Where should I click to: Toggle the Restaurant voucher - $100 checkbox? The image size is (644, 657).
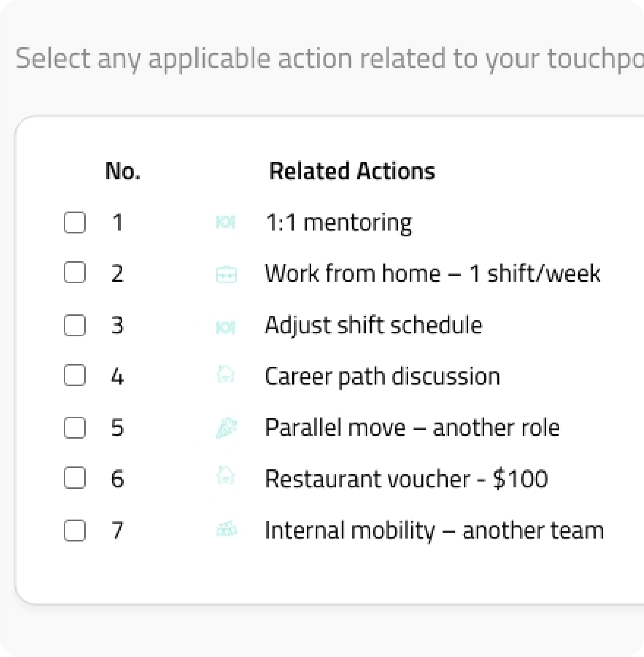click(75, 478)
